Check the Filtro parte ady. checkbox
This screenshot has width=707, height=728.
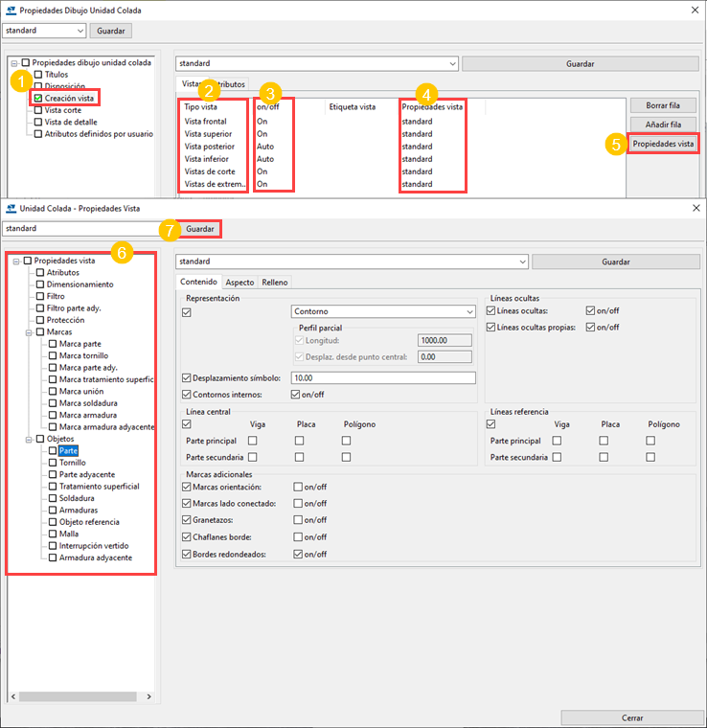coord(40,307)
